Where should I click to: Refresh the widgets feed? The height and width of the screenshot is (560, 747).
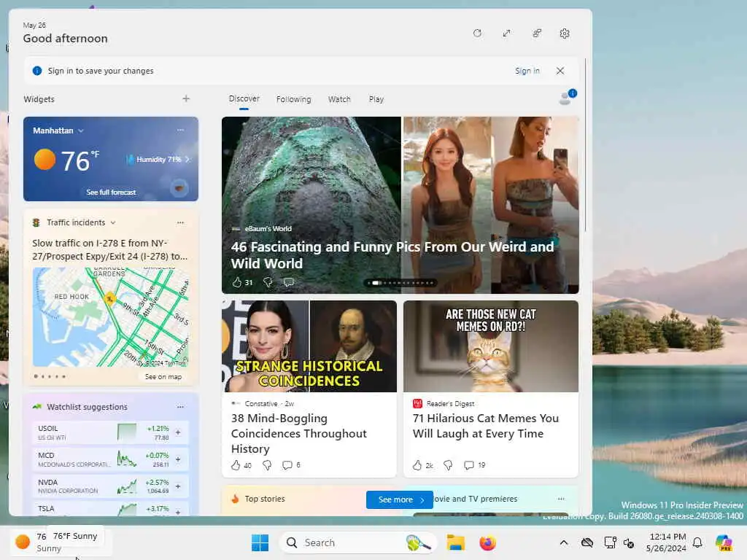pos(477,34)
